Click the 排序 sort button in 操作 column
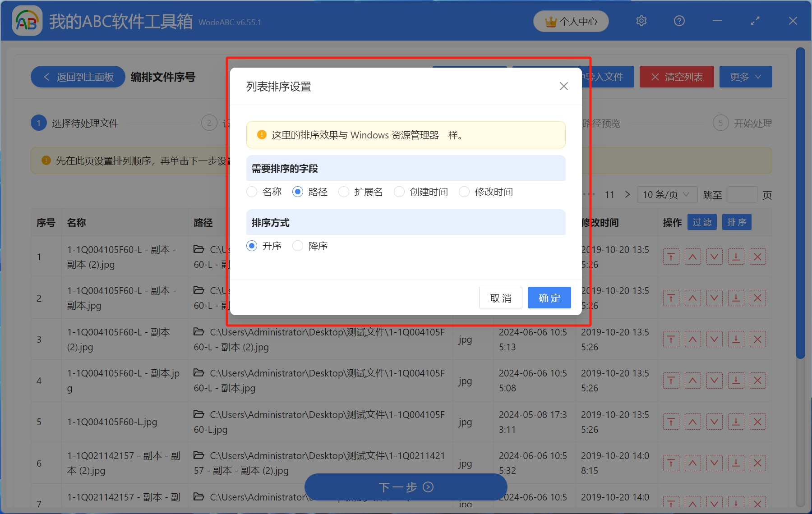The image size is (812, 514). [x=736, y=222]
